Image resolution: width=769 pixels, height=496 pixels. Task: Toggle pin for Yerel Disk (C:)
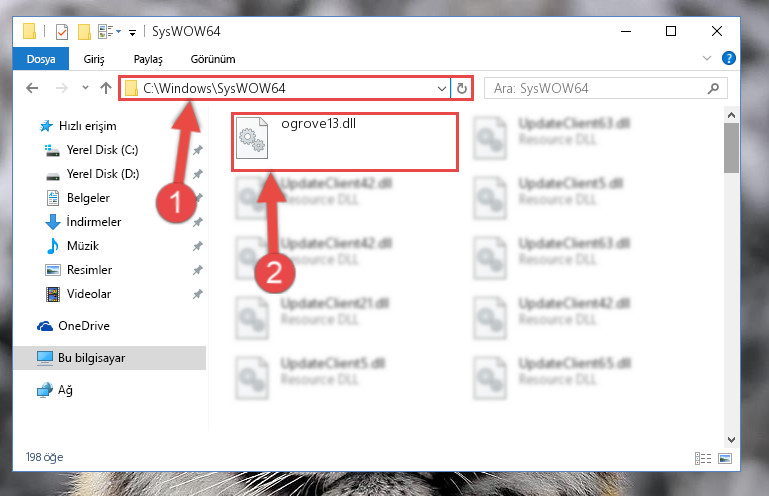point(198,150)
